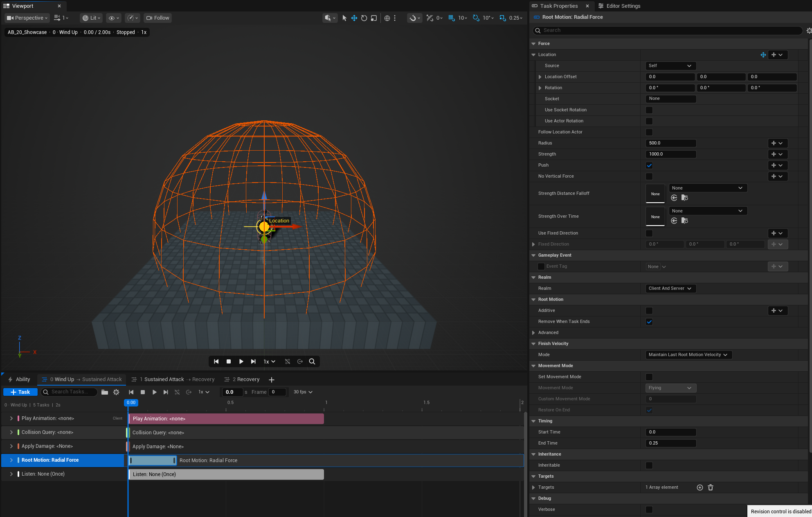Select the Viewport tab
The height and width of the screenshot is (517, 812).
[x=23, y=6]
